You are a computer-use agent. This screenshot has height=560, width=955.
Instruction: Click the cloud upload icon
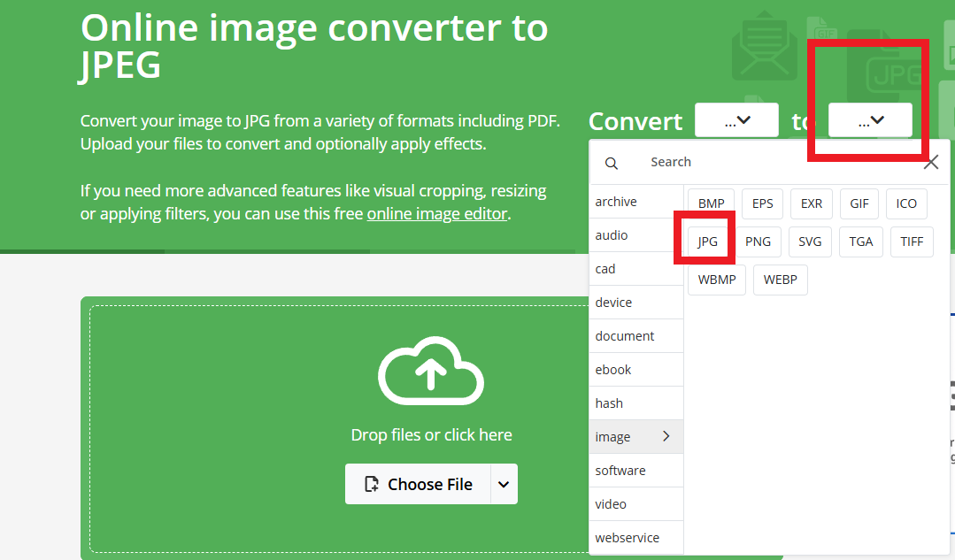tap(431, 370)
